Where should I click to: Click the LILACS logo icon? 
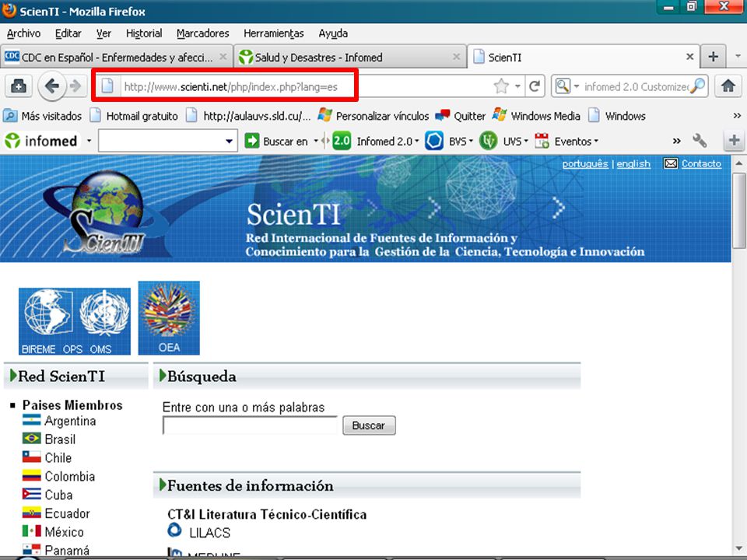coord(175,530)
